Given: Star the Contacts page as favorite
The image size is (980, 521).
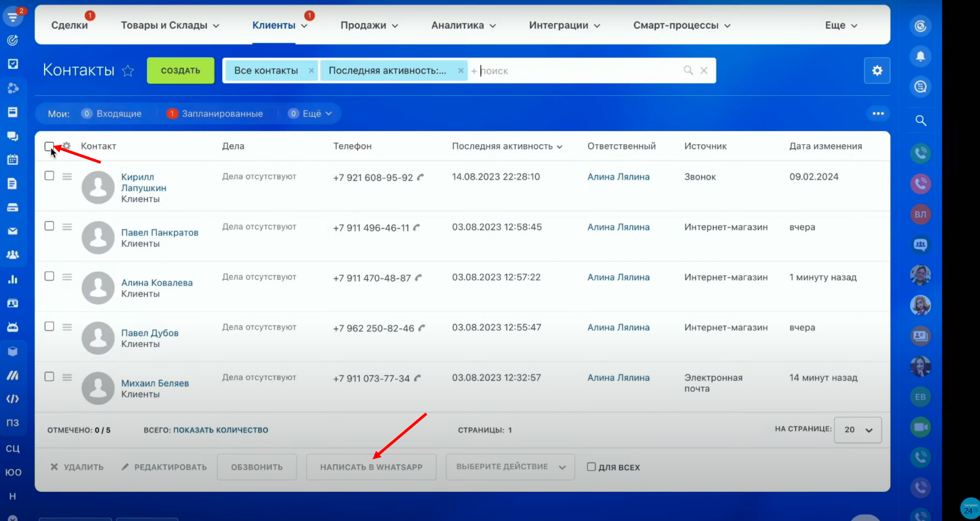Looking at the screenshot, I should 128,71.
